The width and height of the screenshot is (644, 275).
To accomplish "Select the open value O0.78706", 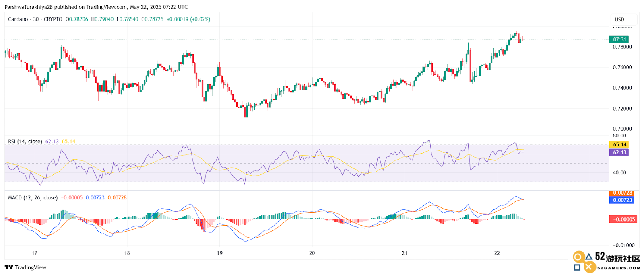I will point(77,19).
